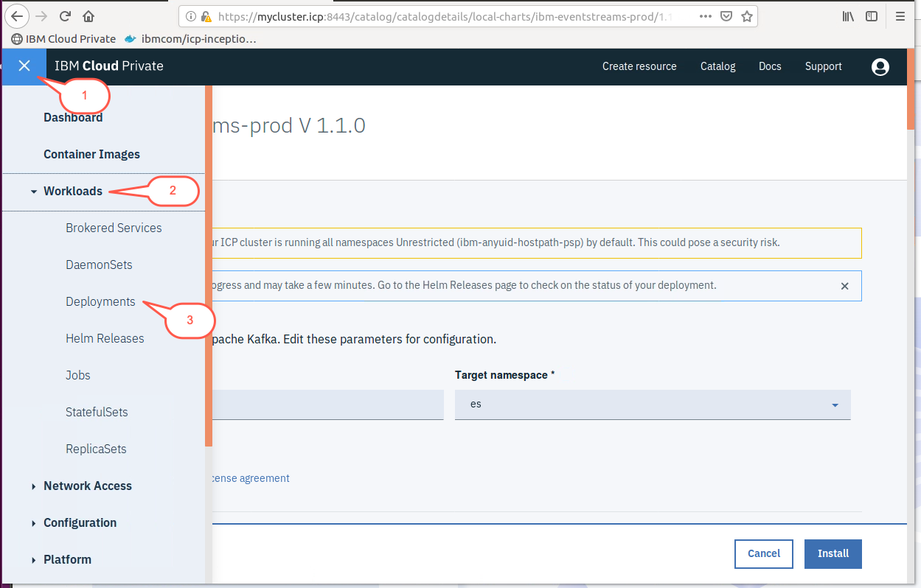Viewport: 921px width, 588px height.
Task: Open Pocket save icon in address bar
Action: pos(726,16)
